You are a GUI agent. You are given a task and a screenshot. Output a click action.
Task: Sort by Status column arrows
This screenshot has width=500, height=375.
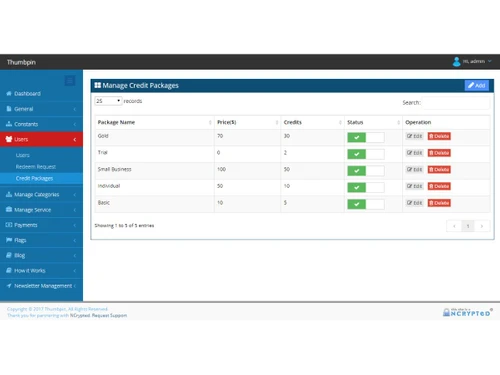click(x=398, y=122)
